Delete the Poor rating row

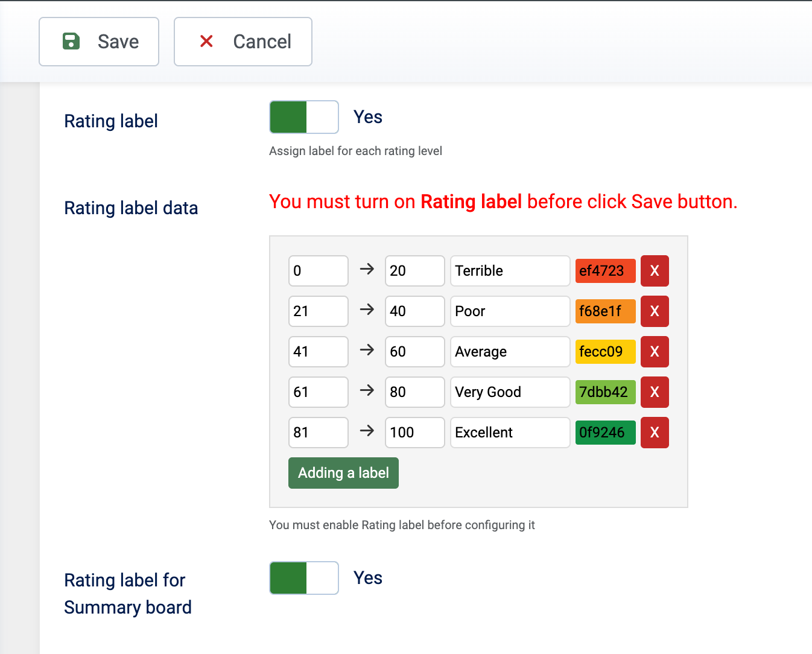(x=655, y=311)
